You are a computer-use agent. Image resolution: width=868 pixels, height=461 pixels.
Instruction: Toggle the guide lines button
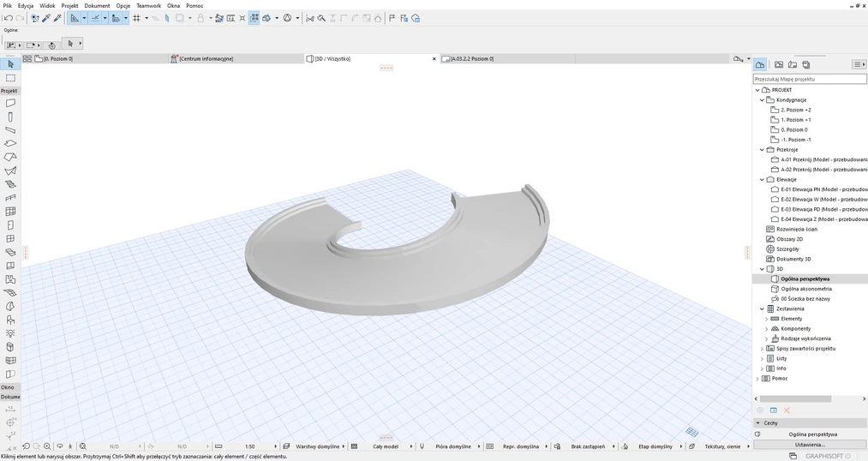click(75, 18)
